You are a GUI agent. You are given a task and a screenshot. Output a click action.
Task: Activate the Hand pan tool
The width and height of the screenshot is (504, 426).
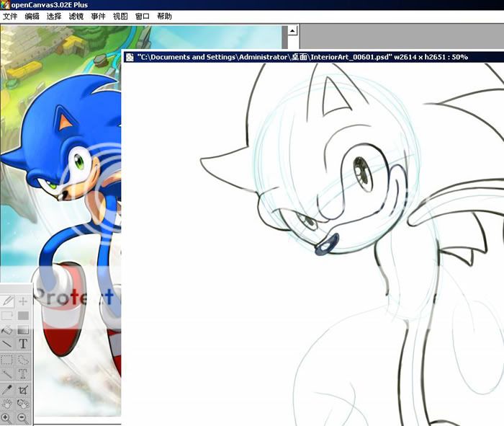(x=8, y=404)
